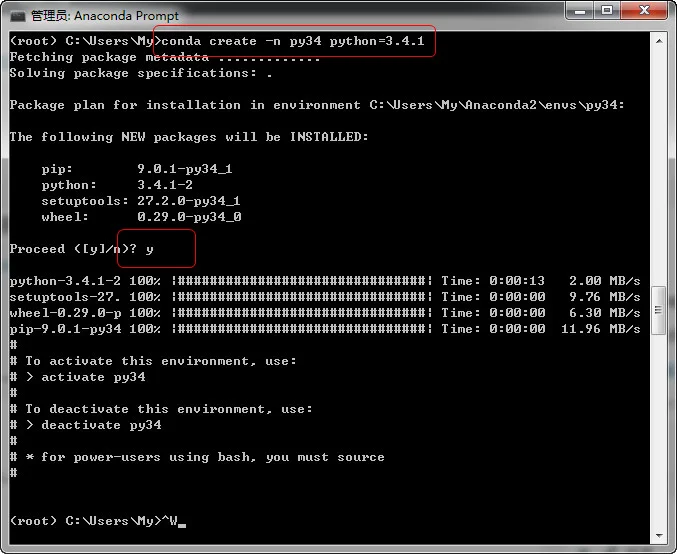
Task: Minimize the Anaconda Prompt window
Action: (580, 10)
